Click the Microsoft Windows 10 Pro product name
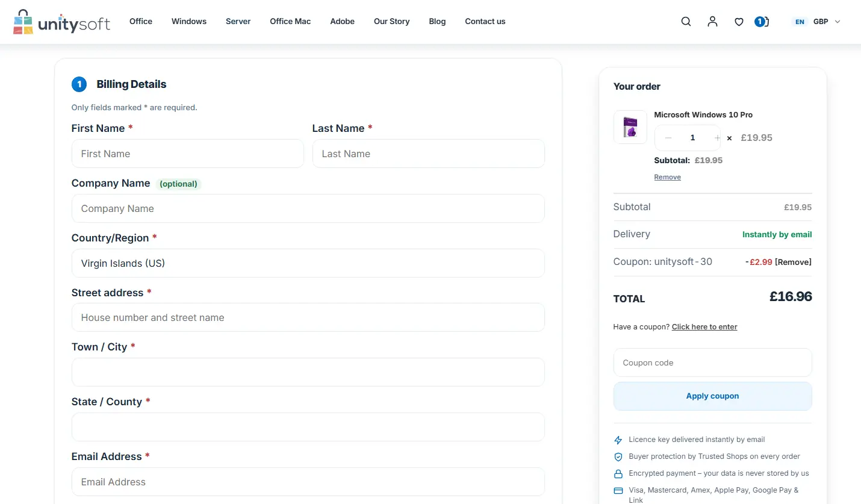Image resolution: width=861 pixels, height=504 pixels. (x=703, y=115)
